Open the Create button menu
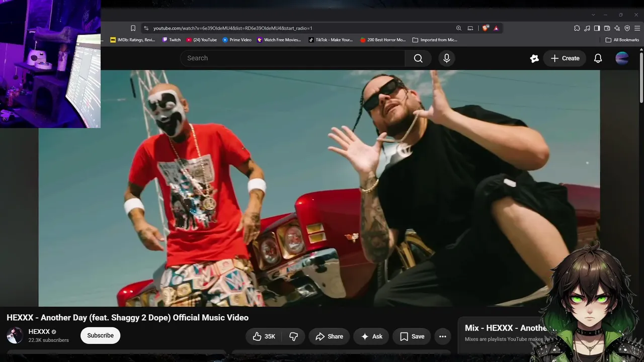Image resolution: width=644 pixels, height=362 pixels. point(565,58)
